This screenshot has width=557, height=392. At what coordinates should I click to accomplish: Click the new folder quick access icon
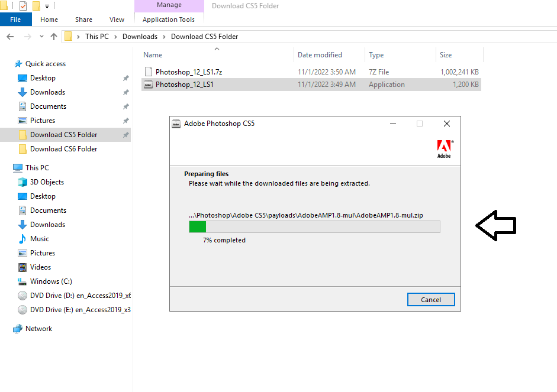pyautogui.click(x=36, y=6)
